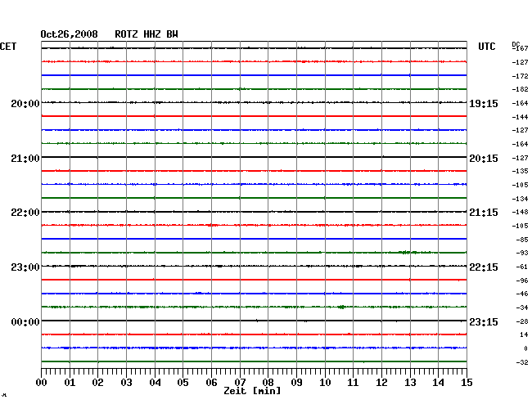Select DC value -144

pyautogui.click(x=520, y=117)
